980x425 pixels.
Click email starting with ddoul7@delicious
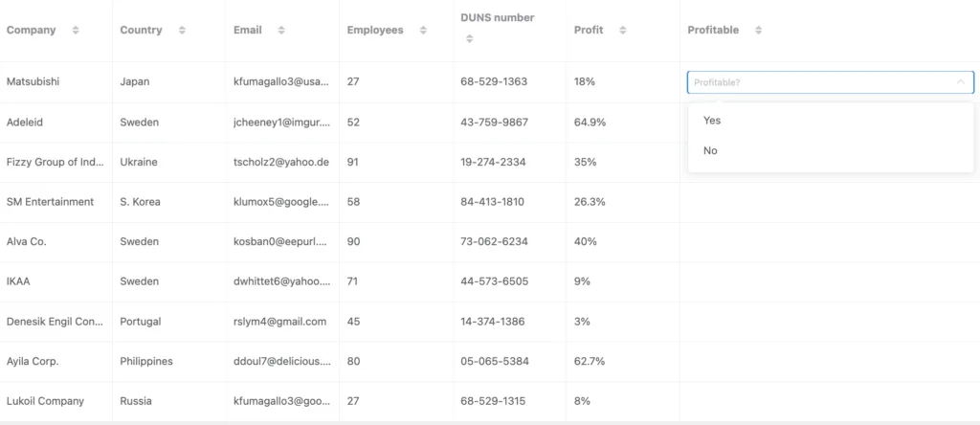pos(282,362)
